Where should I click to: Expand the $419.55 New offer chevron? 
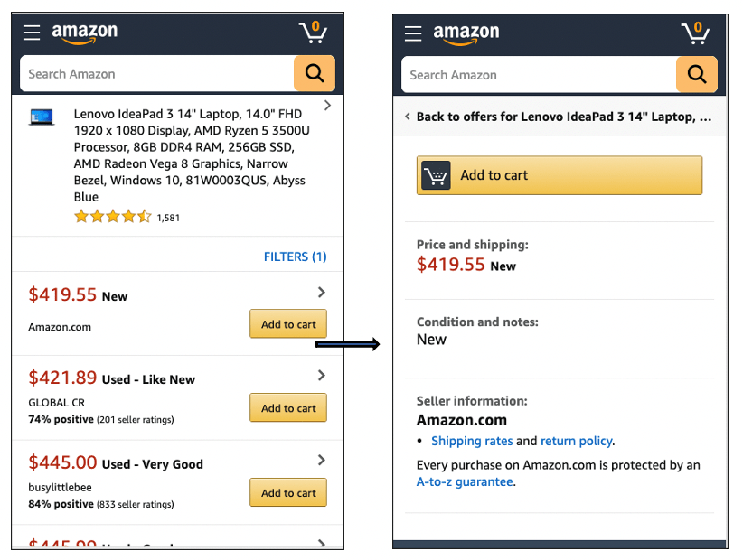tap(322, 293)
